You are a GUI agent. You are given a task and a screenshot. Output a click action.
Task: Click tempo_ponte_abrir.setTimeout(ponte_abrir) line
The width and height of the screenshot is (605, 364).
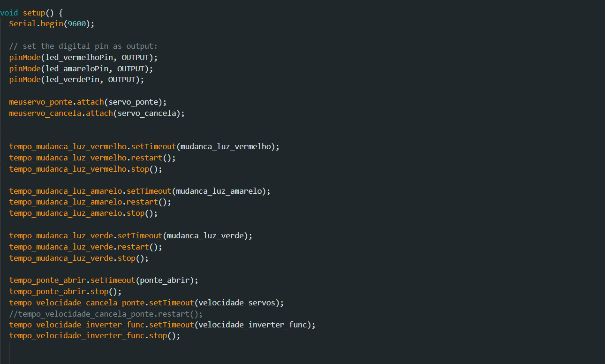click(104, 280)
